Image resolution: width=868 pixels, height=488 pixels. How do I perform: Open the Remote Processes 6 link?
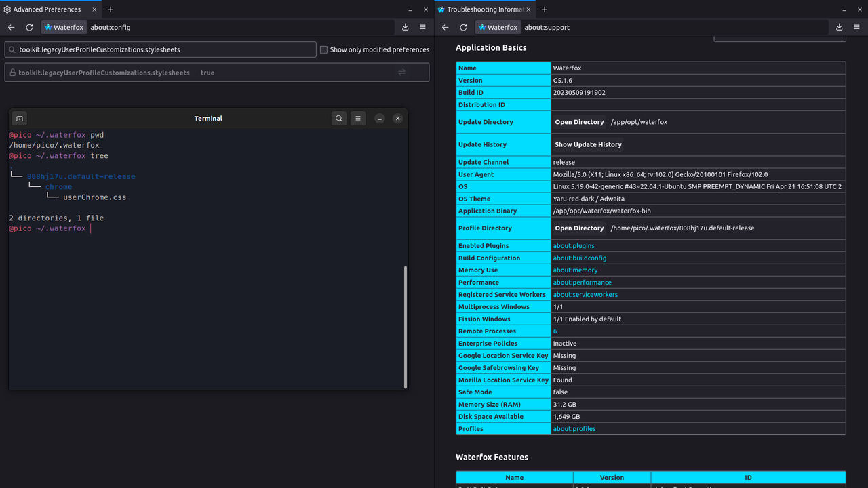pos(555,331)
